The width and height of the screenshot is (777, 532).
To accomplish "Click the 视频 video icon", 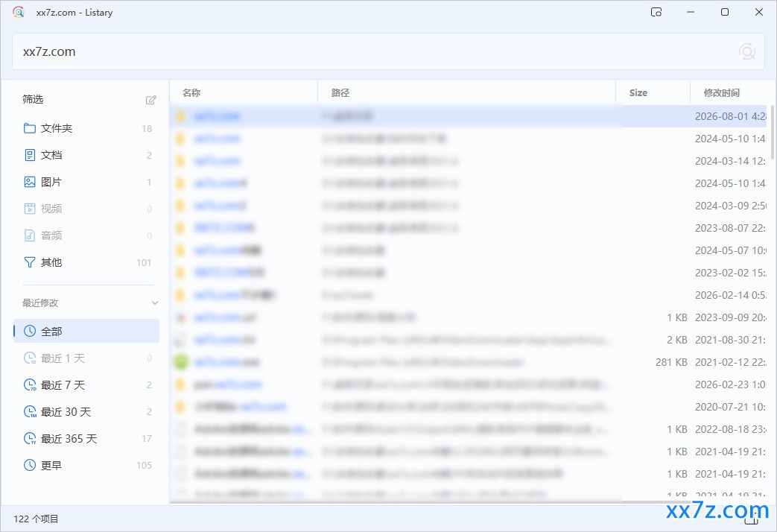I will (x=30, y=209).
